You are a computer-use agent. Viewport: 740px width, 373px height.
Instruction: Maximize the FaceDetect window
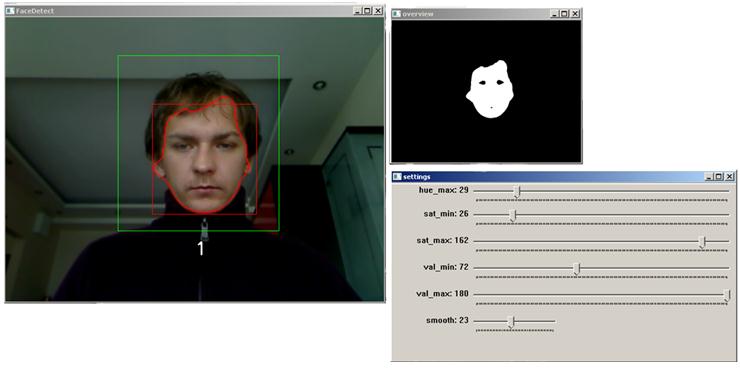click(x=367, y=11)
